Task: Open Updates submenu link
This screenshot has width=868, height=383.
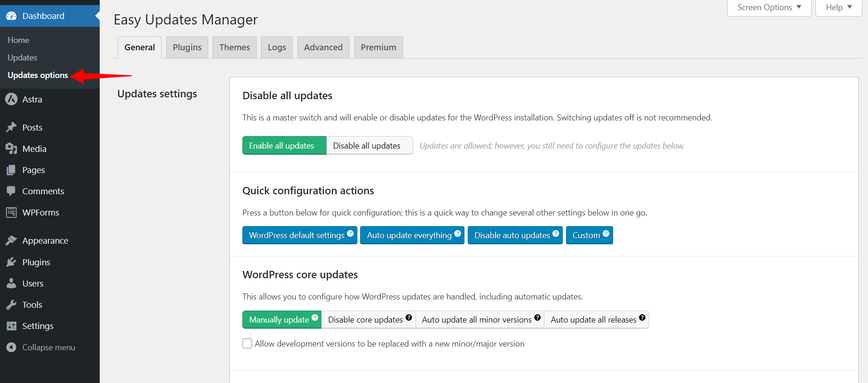Action: [22, 58]
